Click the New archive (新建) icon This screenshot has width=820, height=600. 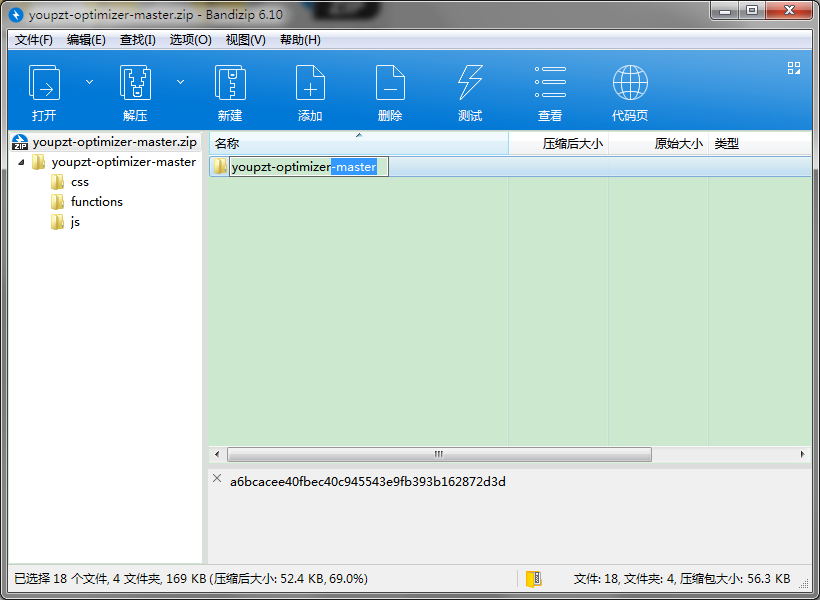point(230,83)
